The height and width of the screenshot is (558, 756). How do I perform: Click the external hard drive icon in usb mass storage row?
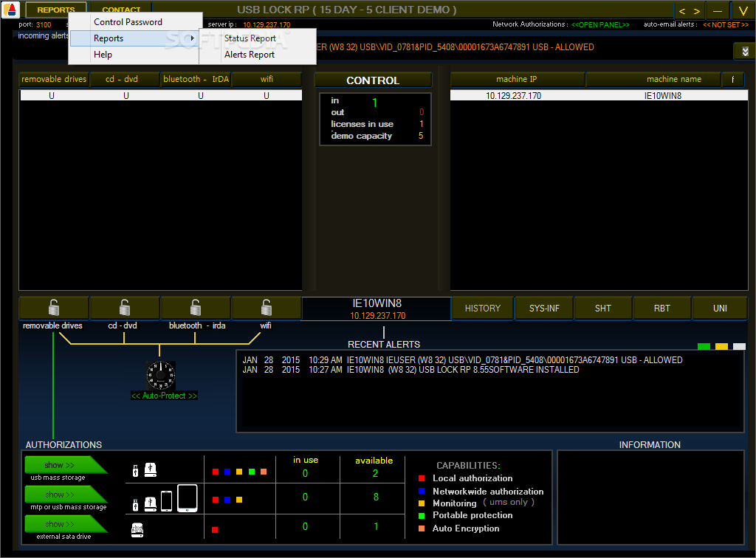(x=151, y=469)
